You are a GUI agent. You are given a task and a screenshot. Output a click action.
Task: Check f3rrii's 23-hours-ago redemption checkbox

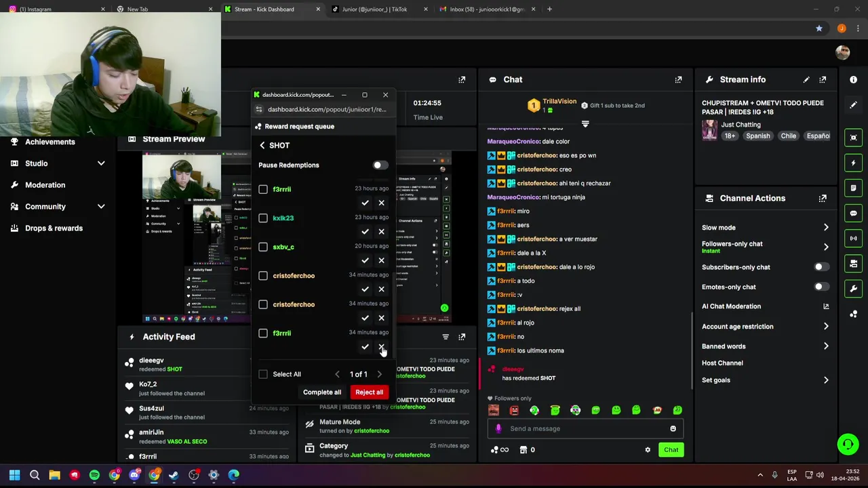coord(263,189)
